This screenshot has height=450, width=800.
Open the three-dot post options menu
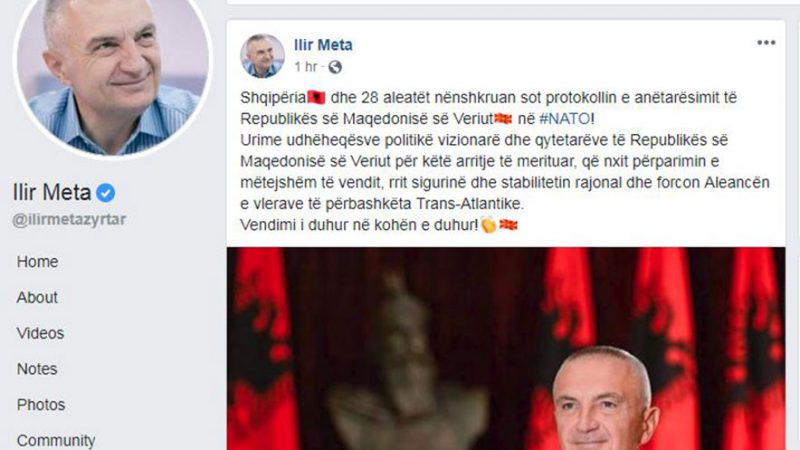[766, 43]
